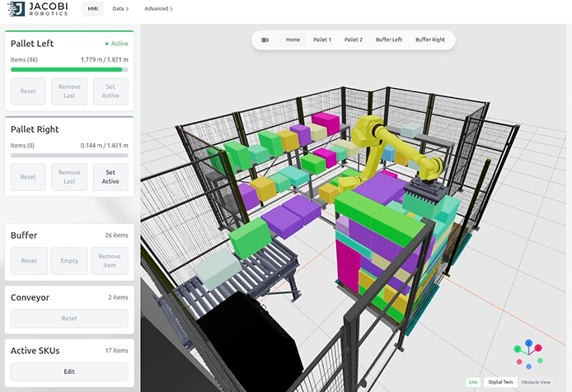Viewport: 572px width, 392px height.
Task: Click the Pallet Right fill progress bar
Action: 69,156
